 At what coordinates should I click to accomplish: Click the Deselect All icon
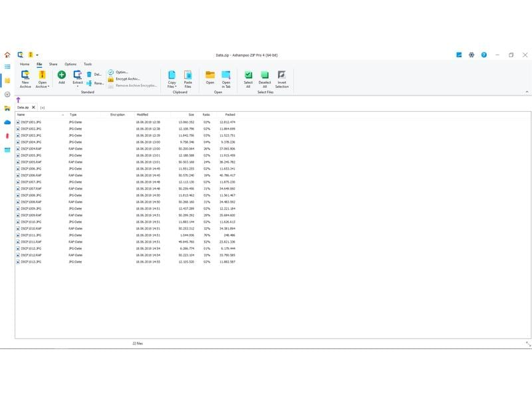pyautogui.click(x=265, y=74)
